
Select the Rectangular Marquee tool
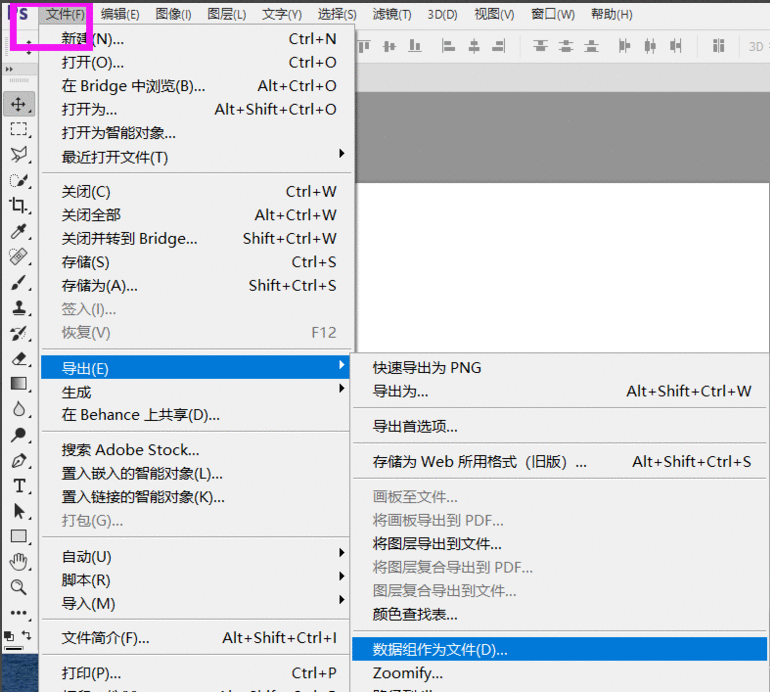pos(18,129)
